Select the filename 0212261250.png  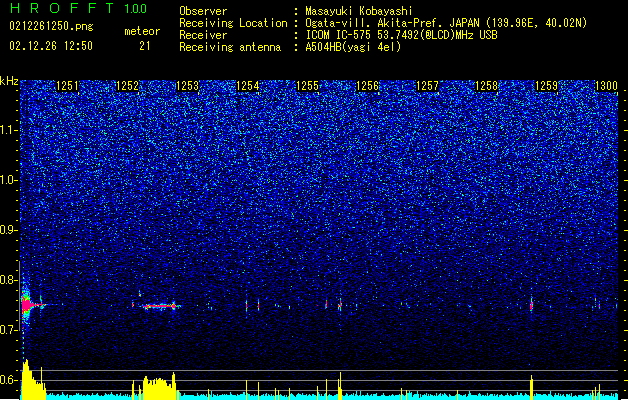[x=51, y=26]
